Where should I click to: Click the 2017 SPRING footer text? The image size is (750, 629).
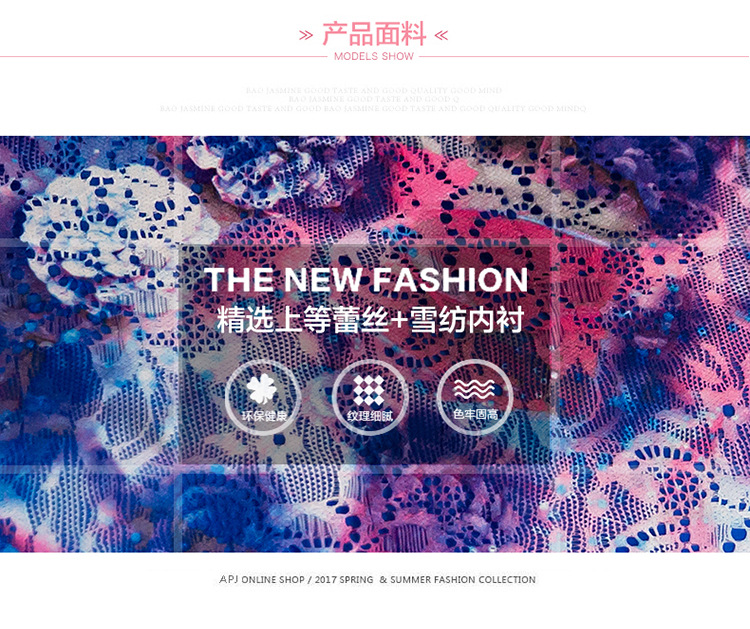pos(344,579)
